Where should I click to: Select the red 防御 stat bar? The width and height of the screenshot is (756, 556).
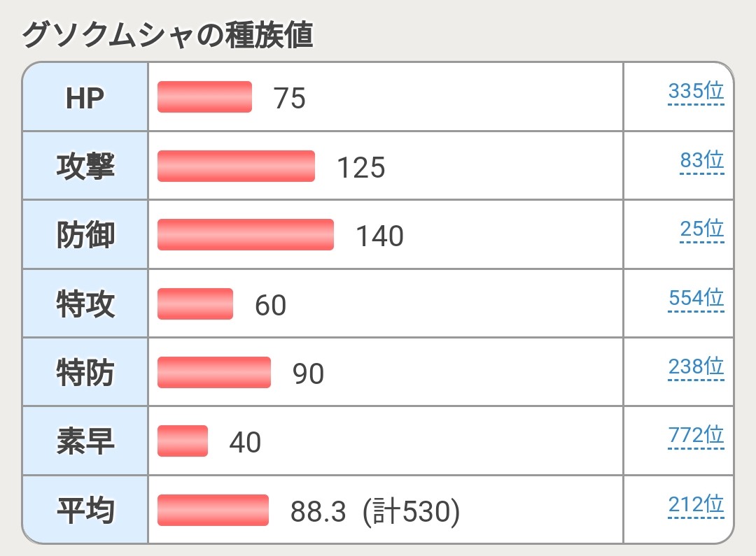pos(246,234)
